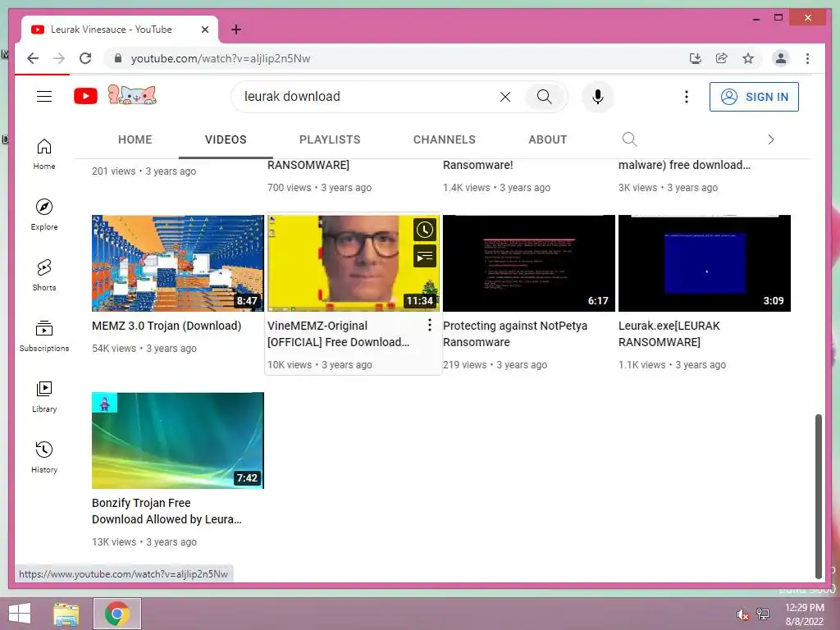Click the Leurak.exe blue screen thumbnail
Image resolution: width=840 pixels, height=630 pixels.
point(705,263)
